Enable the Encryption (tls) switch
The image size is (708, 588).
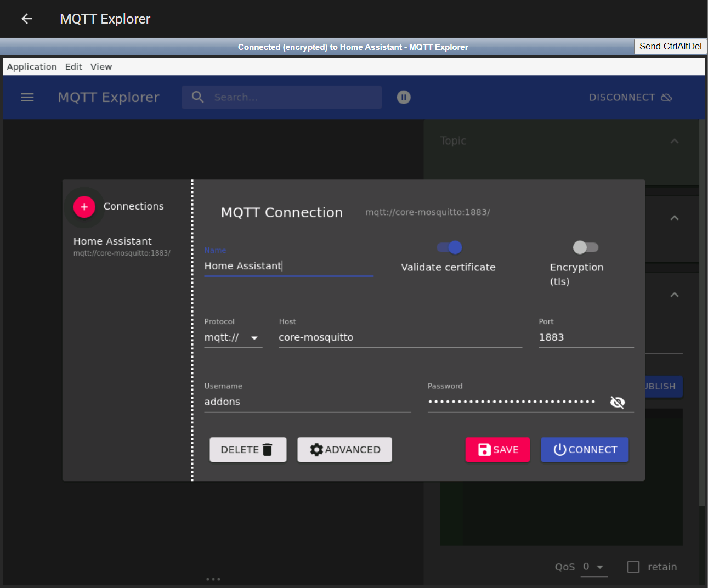pos(586,247)
